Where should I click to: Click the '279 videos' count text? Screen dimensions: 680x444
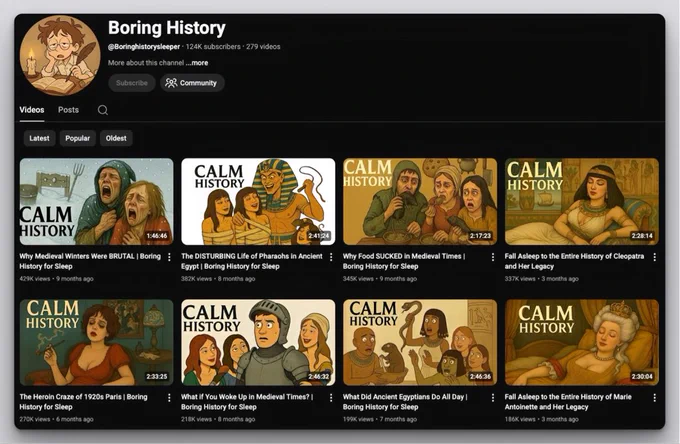coord(263,47)
